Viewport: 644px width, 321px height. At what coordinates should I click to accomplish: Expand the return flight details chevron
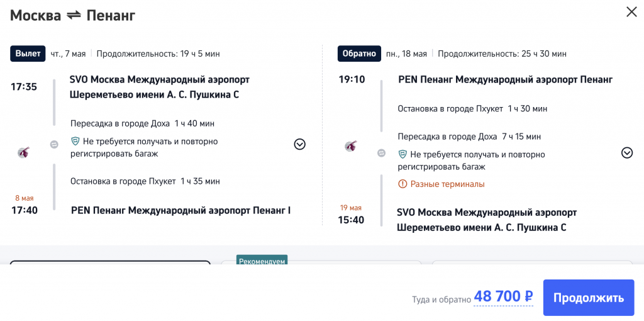coord(626,152)
